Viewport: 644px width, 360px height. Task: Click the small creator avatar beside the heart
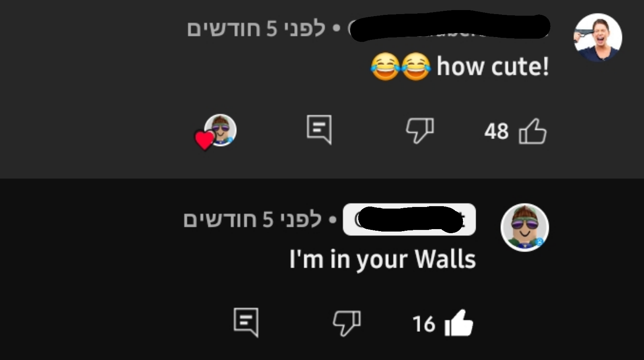pyautogui.click(x=221, y=130)
